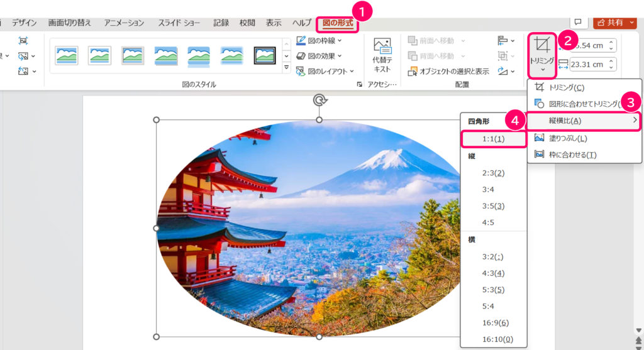Open the 校閲 tab
This screenshot has height=350, width=644.
(x=247, y=23)
